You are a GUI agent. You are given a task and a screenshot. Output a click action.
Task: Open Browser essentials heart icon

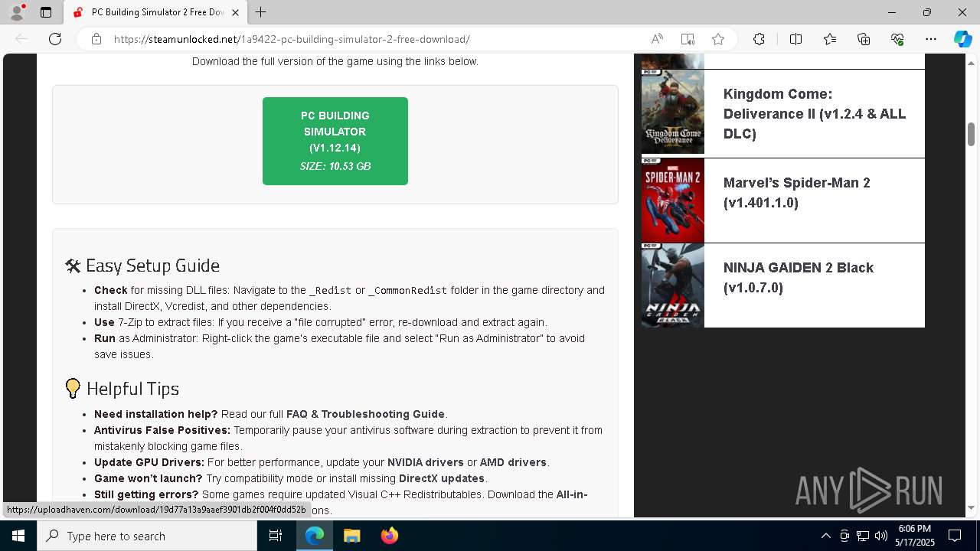tap(897, 39)
